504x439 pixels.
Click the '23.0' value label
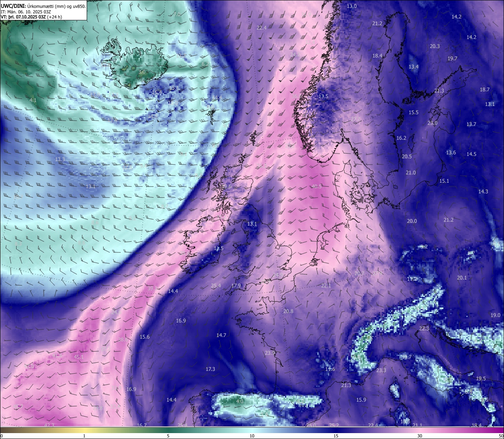pos(432,123)
